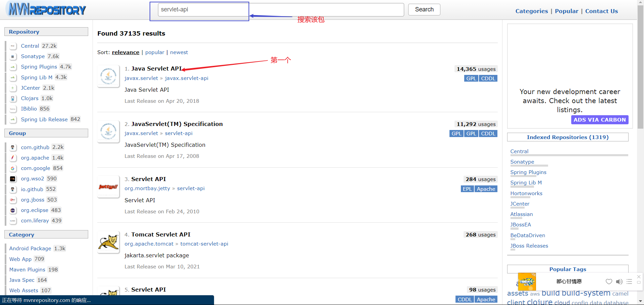Click the Spring Lib M repository icon
Image resolution: width=644 pixels, height=305 pixels.
point(13,78)
